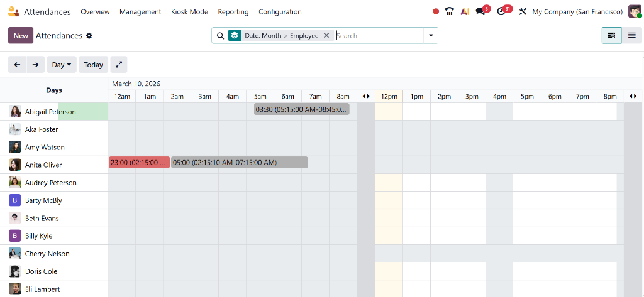Open the My Company (San Francisco) switcher
The height and width of the screenshot is (297, 644).
577,12
